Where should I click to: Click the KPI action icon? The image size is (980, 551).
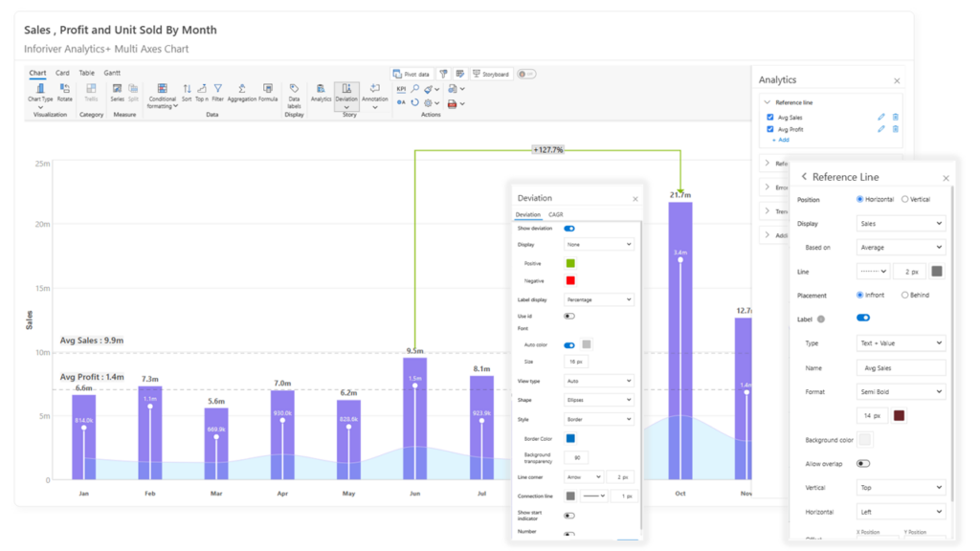(x=401, y=89)
